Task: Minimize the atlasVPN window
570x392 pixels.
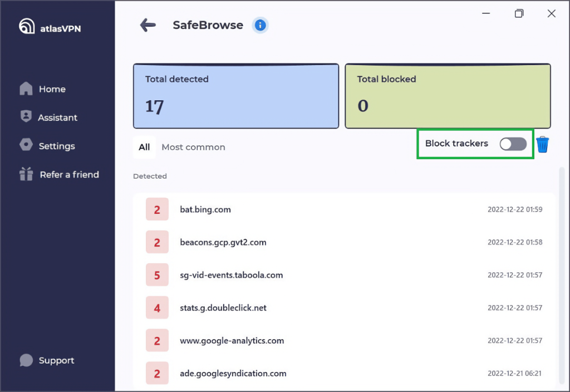Action: 486,13
